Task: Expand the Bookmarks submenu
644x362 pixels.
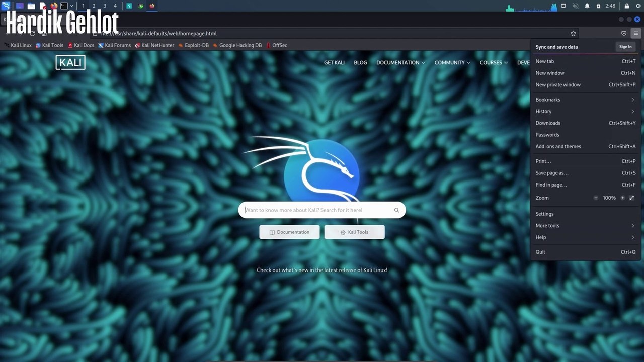Action: [x=586, y=100]
